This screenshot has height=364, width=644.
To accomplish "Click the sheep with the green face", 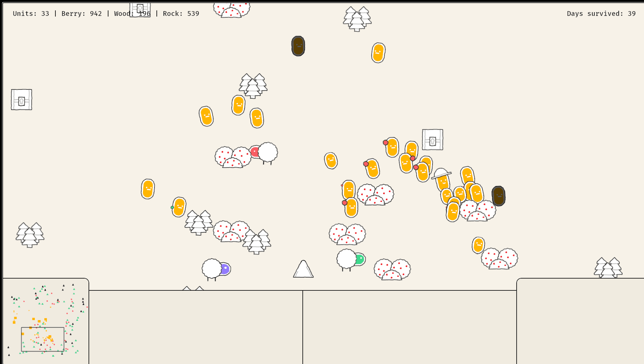I will point(351,260).
